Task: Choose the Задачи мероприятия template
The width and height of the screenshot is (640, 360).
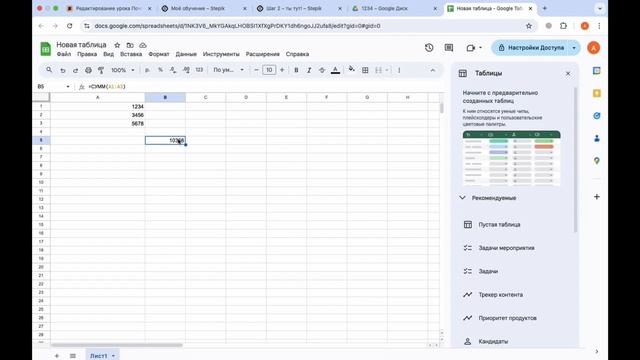Action: [x=506, y=248]
